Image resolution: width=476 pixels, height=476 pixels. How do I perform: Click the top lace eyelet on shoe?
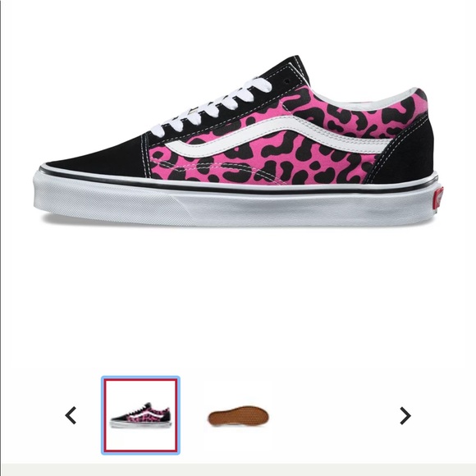[287, 82]
